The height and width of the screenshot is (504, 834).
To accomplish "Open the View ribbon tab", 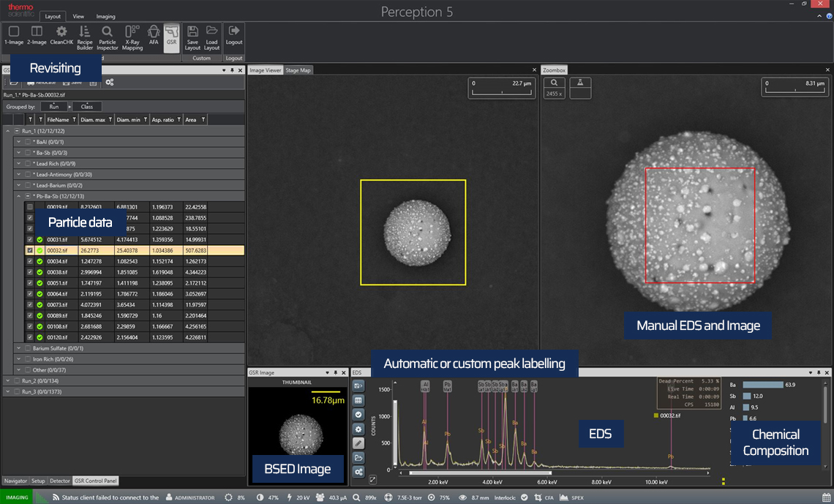I will tap(78, 17).
